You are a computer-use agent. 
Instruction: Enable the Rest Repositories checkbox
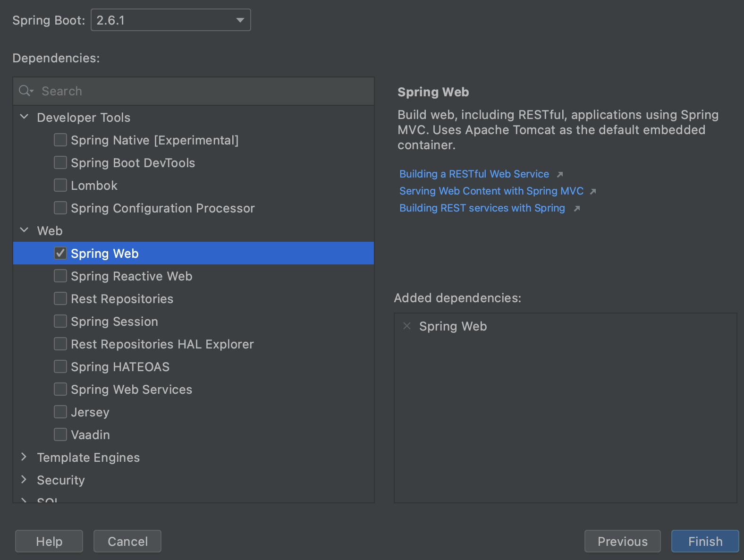60,298
